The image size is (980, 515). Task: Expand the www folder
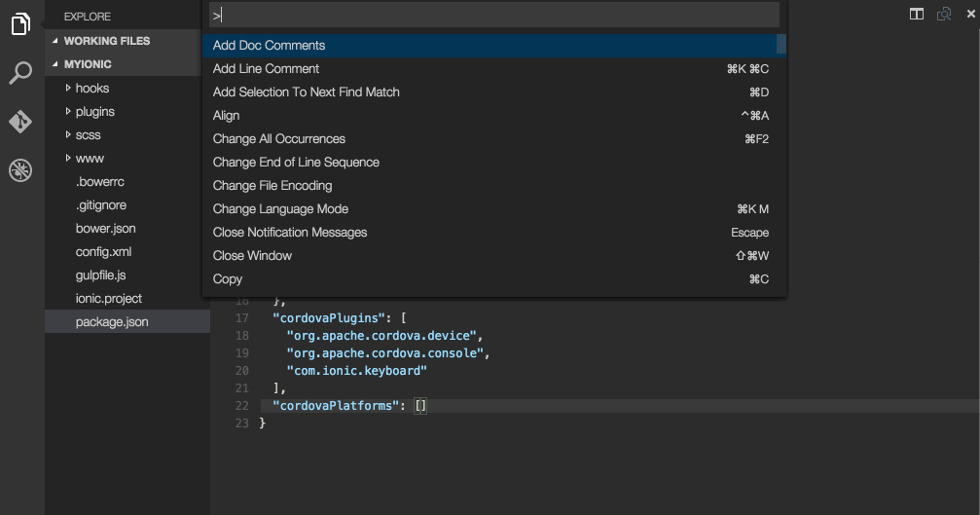tap(90, 158)
